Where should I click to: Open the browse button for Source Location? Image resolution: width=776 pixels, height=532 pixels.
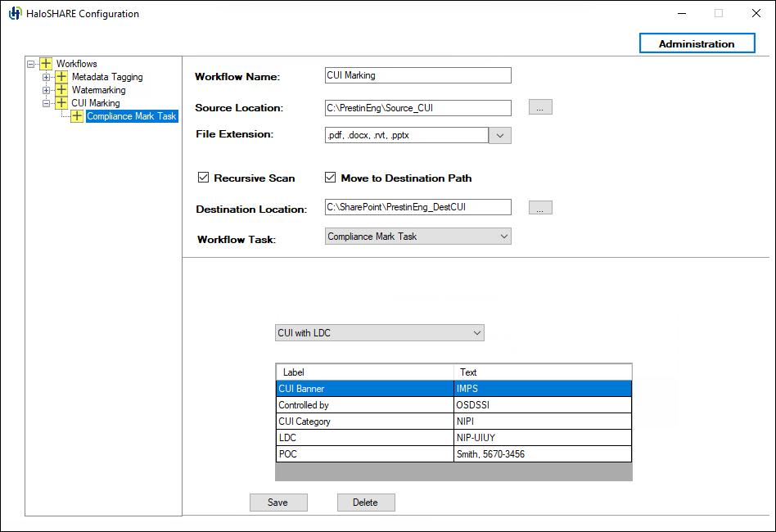point(539,107)
